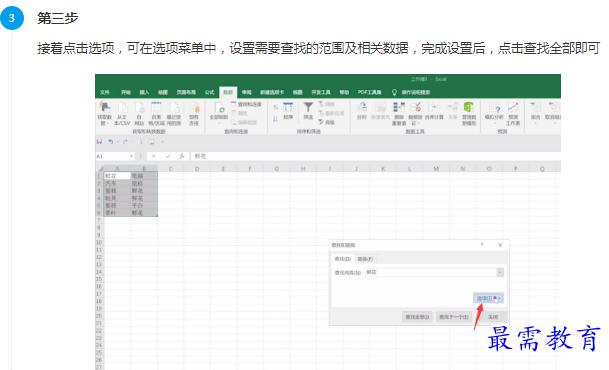609x370 pixels.
Task: Open the PDF工具集 tab
Action: [369, 92]
